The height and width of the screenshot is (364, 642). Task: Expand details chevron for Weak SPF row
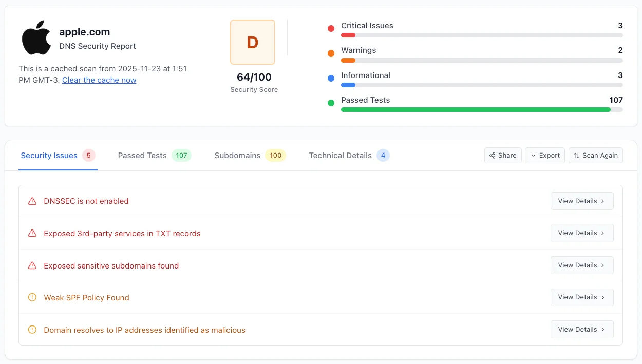click(x=603, y=297)
